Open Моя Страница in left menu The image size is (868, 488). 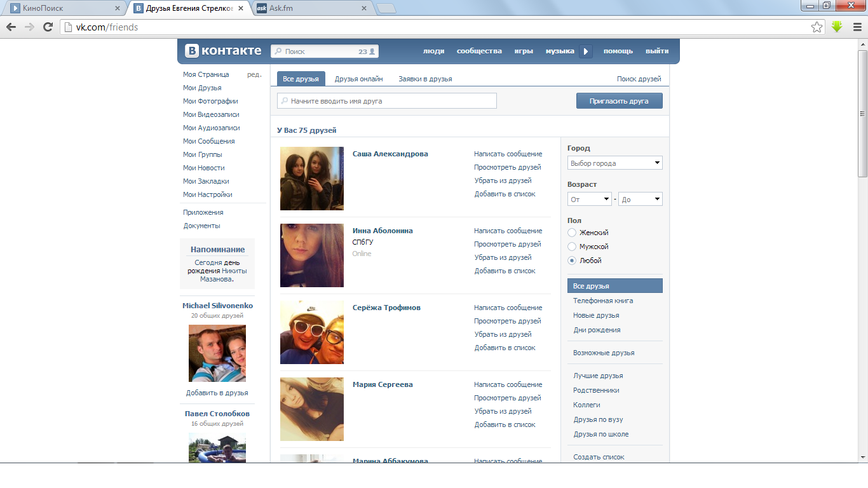pyautogui.click(x=206, y=74)
